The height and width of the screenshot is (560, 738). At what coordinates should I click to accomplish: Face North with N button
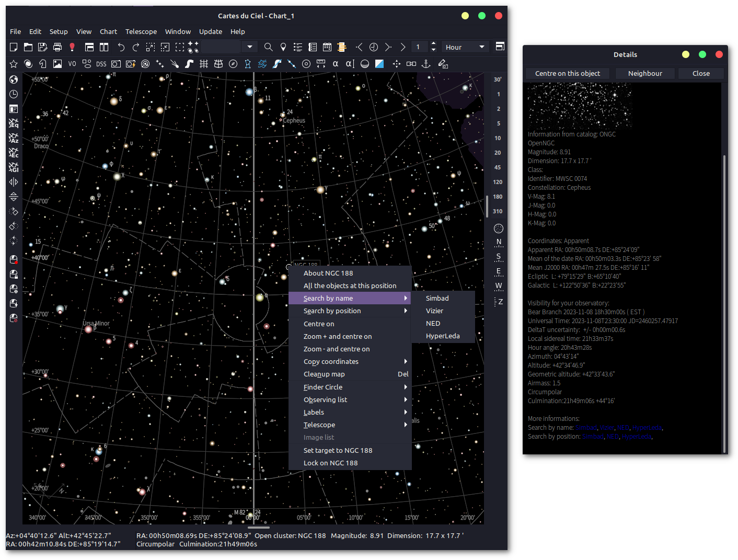coord(499,242)
